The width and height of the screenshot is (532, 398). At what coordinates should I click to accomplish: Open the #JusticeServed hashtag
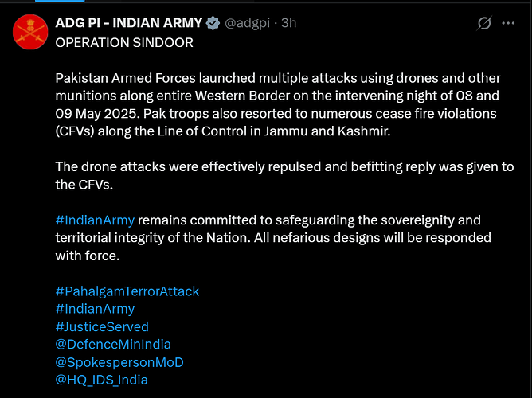click(x=102, y=326)
